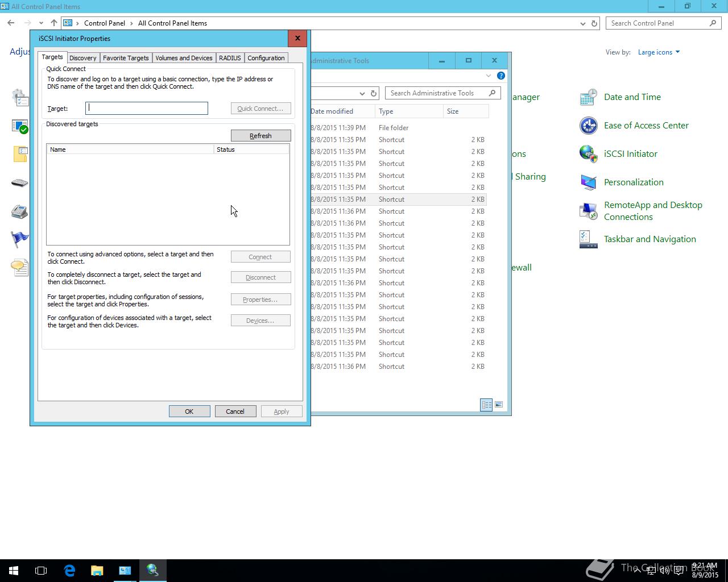Expand the breadcrumb arrow after Control Panel
Screen dimensions: 728x582
(x=131, y=23)
